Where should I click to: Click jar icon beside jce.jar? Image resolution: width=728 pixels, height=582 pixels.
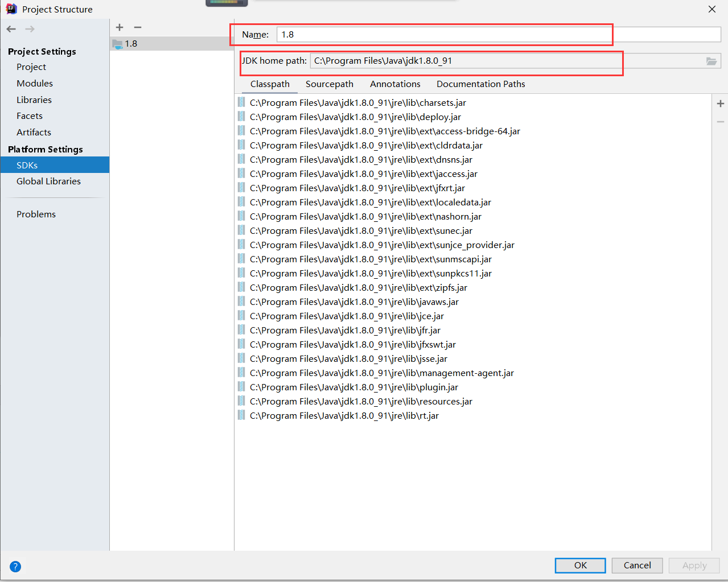tap(241, 316)
